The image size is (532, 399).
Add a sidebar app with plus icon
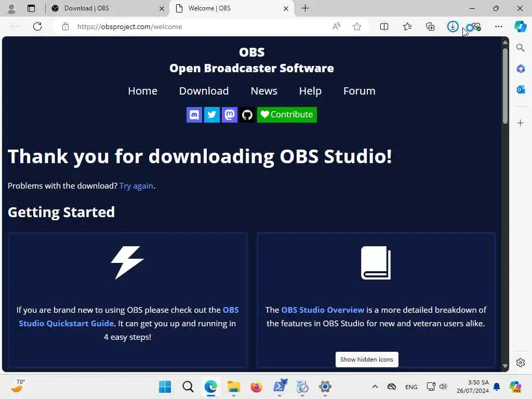pyautogui.click(x=521, y=123)
